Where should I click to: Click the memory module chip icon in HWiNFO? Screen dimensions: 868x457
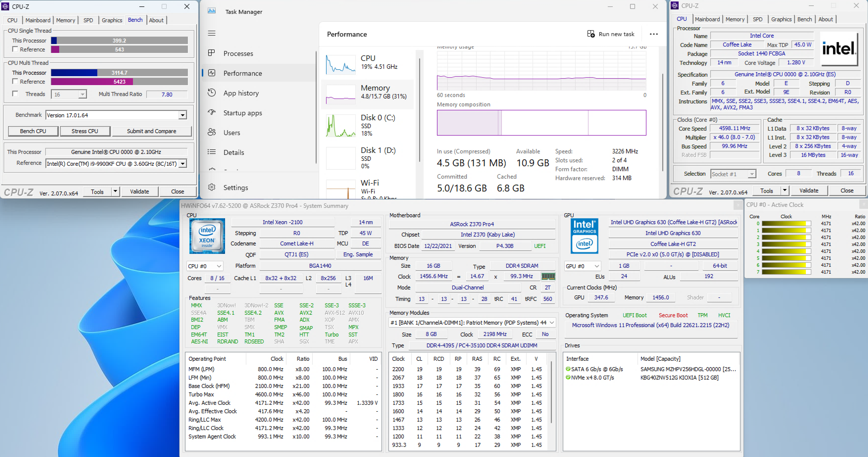[548, 276]
